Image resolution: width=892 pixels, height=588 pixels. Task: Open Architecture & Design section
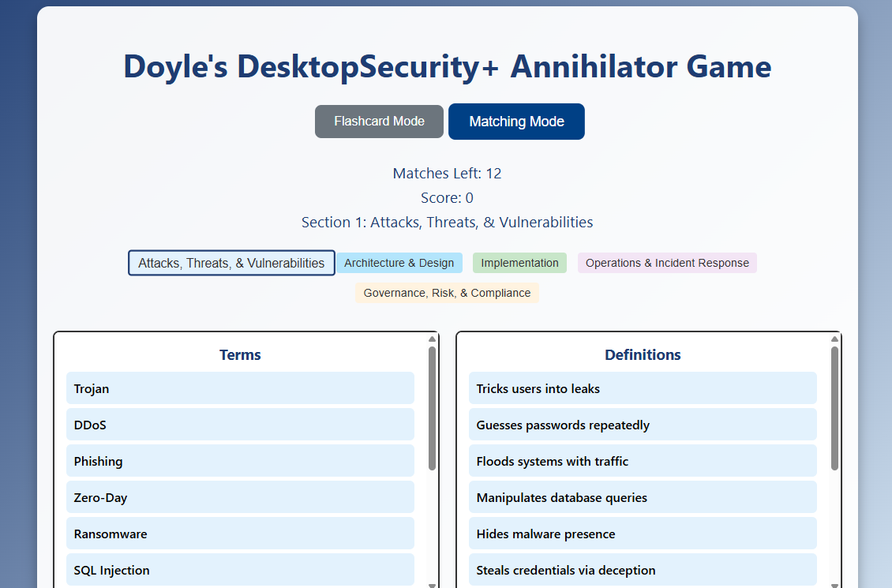(399, 263)
